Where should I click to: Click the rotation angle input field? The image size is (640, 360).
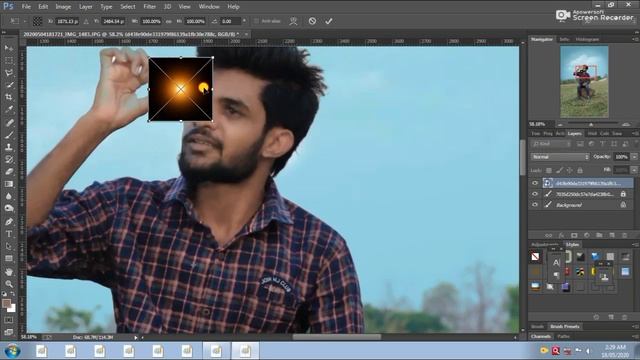tap(231, 21)
